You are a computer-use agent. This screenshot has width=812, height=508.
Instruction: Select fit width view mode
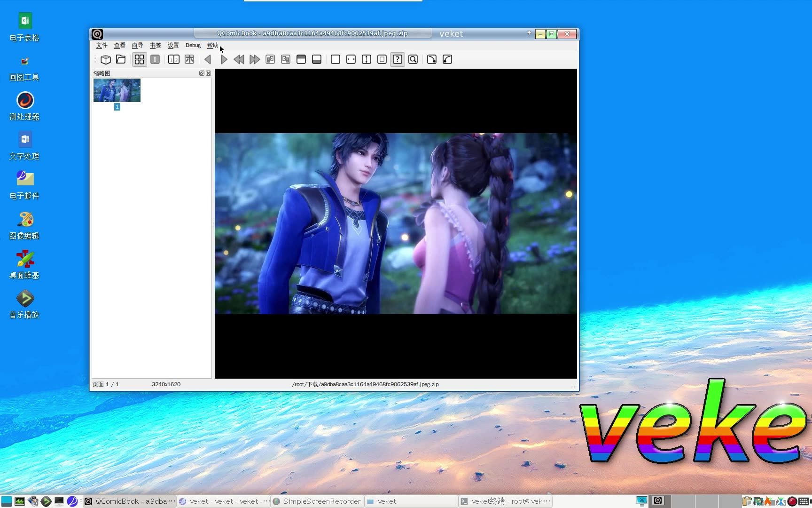click(x=351, y=59)
